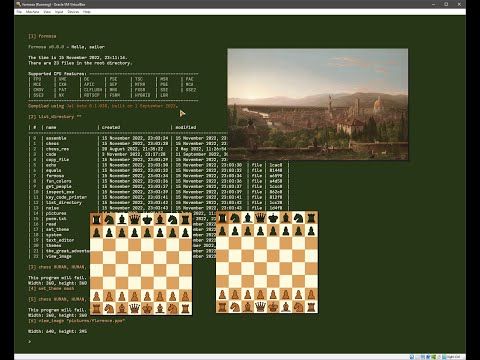This screenshot has width=480, height=360.
Task: Select the white queen on the right chess board
Action: tap(260, 307)
